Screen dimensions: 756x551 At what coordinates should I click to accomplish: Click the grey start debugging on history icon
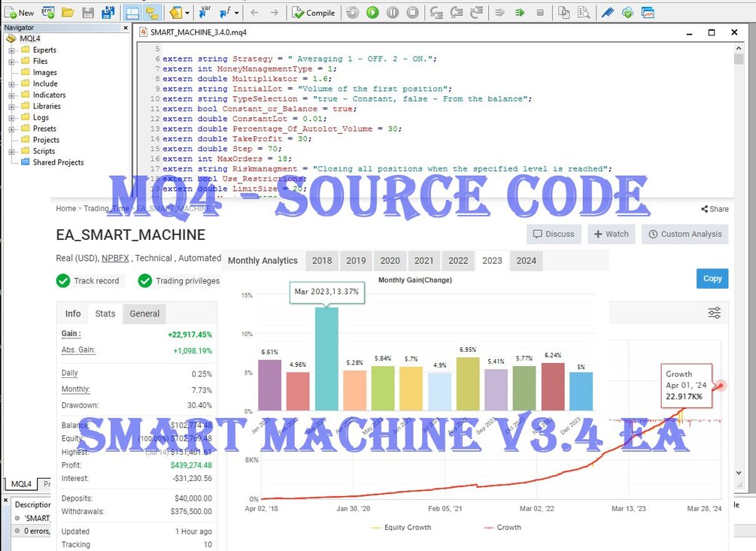353,13
